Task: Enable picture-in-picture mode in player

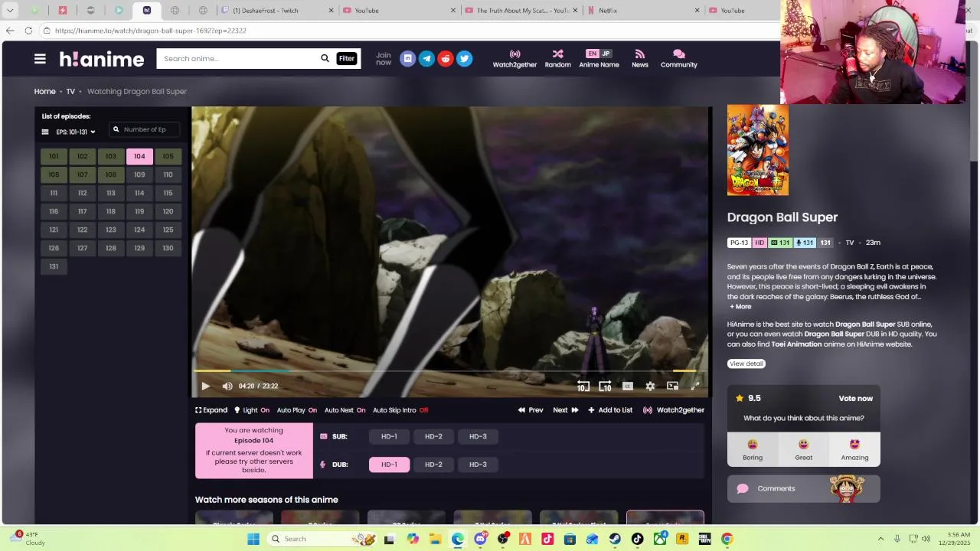Action: click(672, 386)
